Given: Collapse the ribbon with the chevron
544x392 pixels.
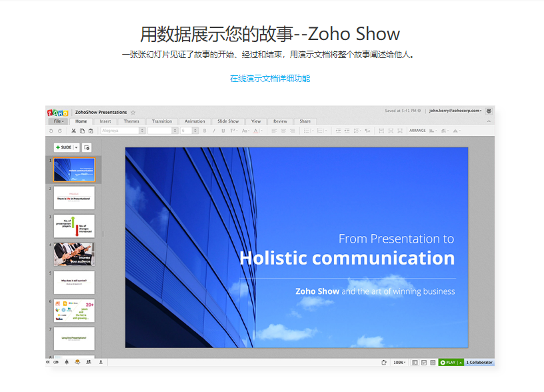Looking at the screenshot, I should 489,121.
